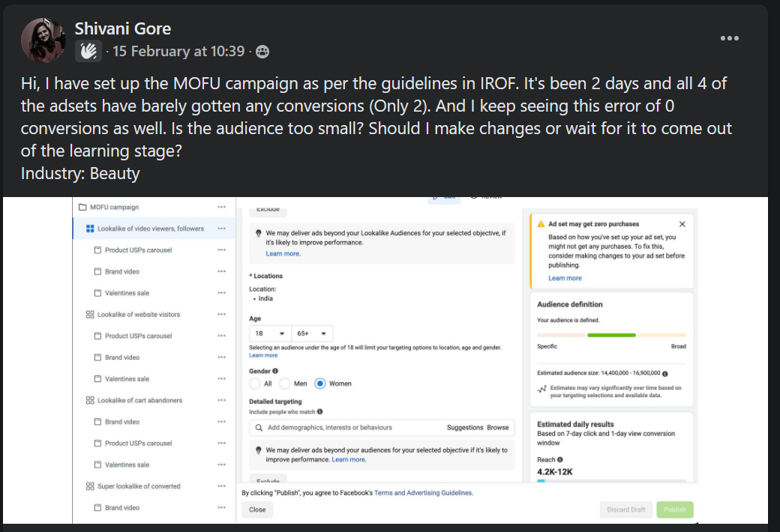The image size is (780, 532).
Task: Click the Reach info icon
Action: [x=560, y=459]
